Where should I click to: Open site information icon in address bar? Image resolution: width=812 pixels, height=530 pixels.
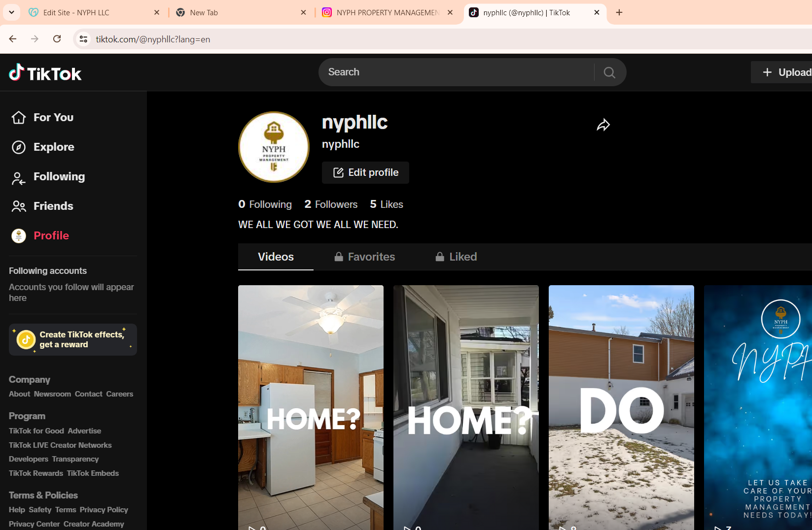(83, 39)
